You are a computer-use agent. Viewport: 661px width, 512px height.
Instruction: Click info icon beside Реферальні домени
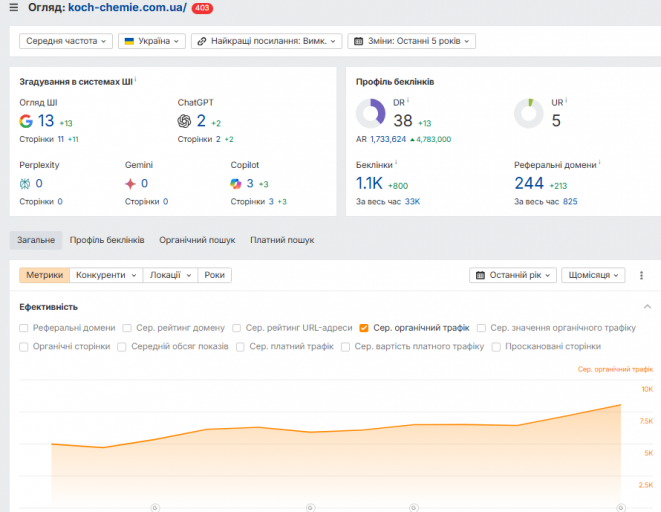599,162
